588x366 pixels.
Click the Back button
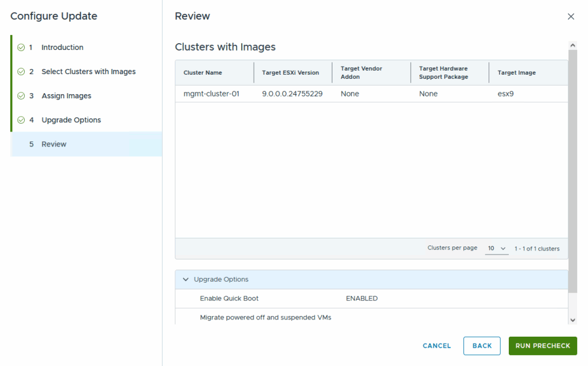[x=482, y=346]
